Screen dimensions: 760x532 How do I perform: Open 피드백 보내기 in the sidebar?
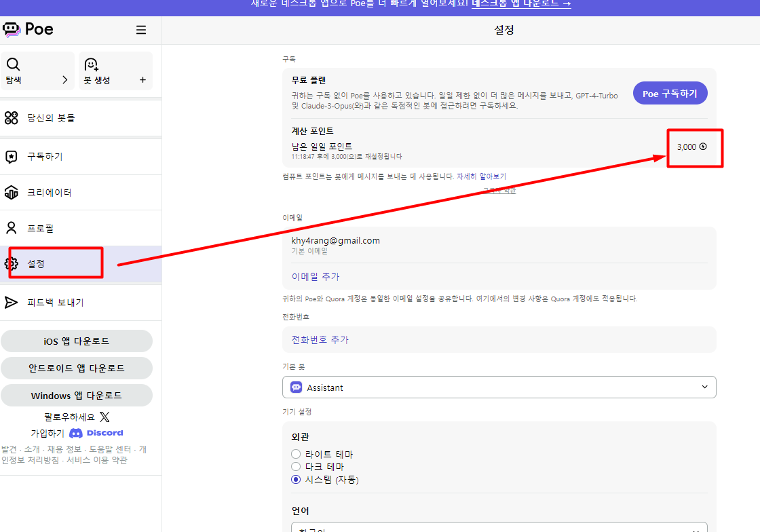click(x=81, y=303)
